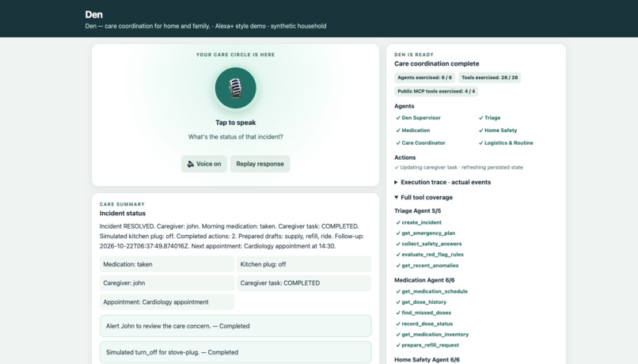Click the get_emergency_plan tool entry
This screenshot has height=364, width=638.
pos(426,233)
